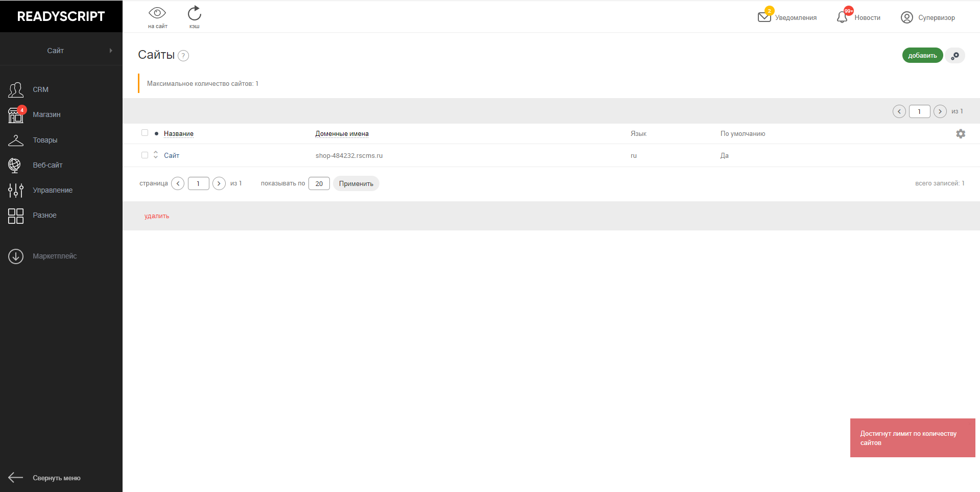Click the Применить button
980x492 pixels.
[356, 183]
